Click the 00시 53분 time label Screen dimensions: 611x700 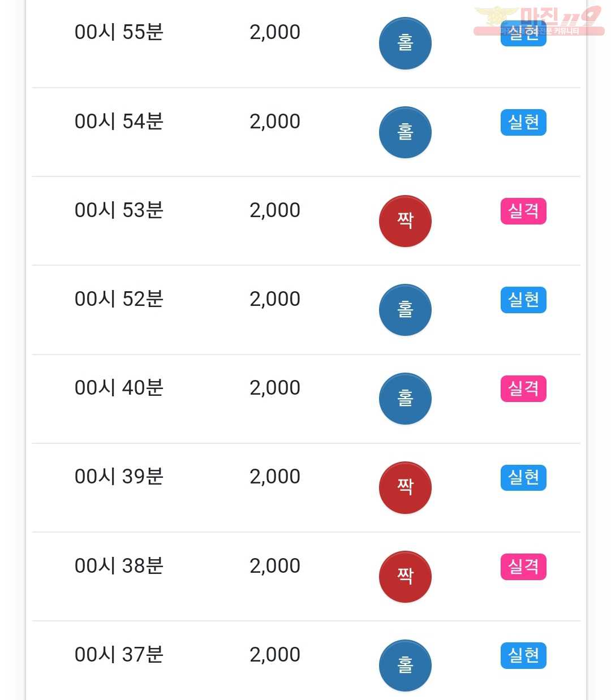(119, 210)
